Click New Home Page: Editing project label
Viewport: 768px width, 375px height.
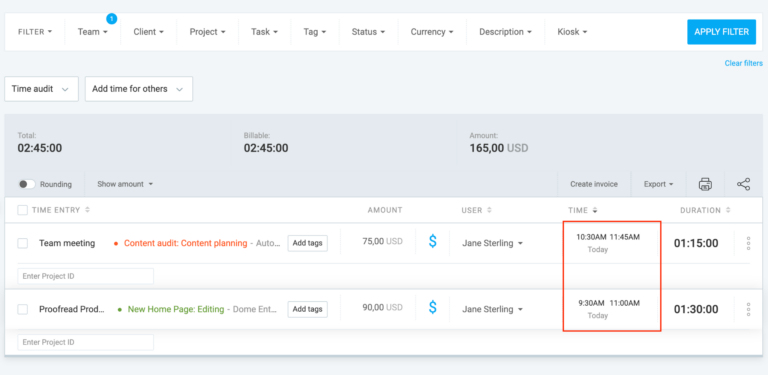pos(176,309)
